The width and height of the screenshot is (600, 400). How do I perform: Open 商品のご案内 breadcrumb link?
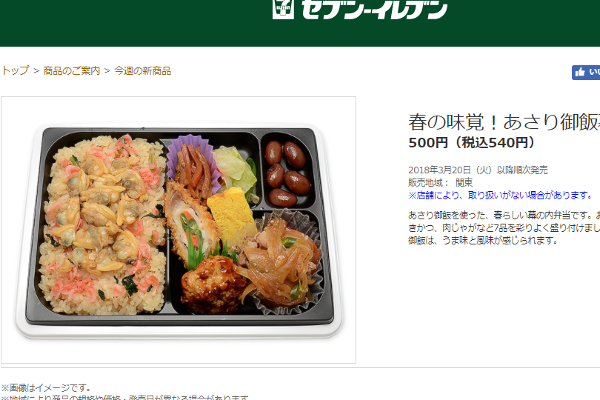[x=72, y=71]
